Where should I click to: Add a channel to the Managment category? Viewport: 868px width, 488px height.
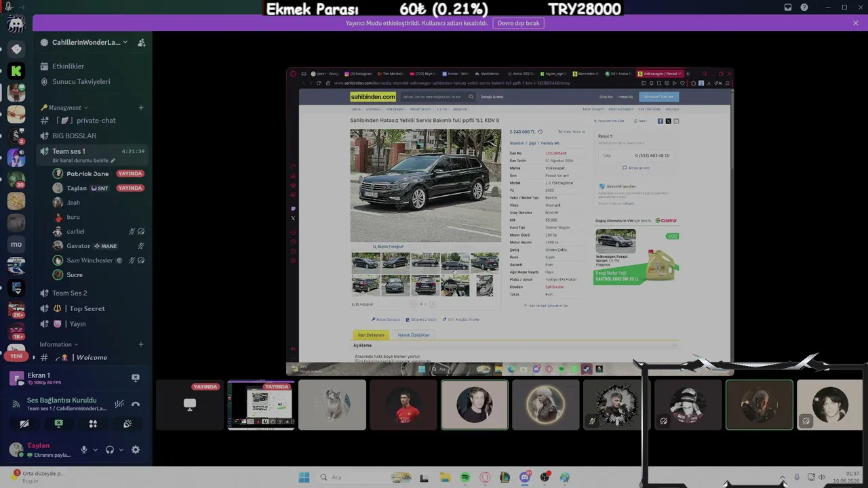point(141,108)
